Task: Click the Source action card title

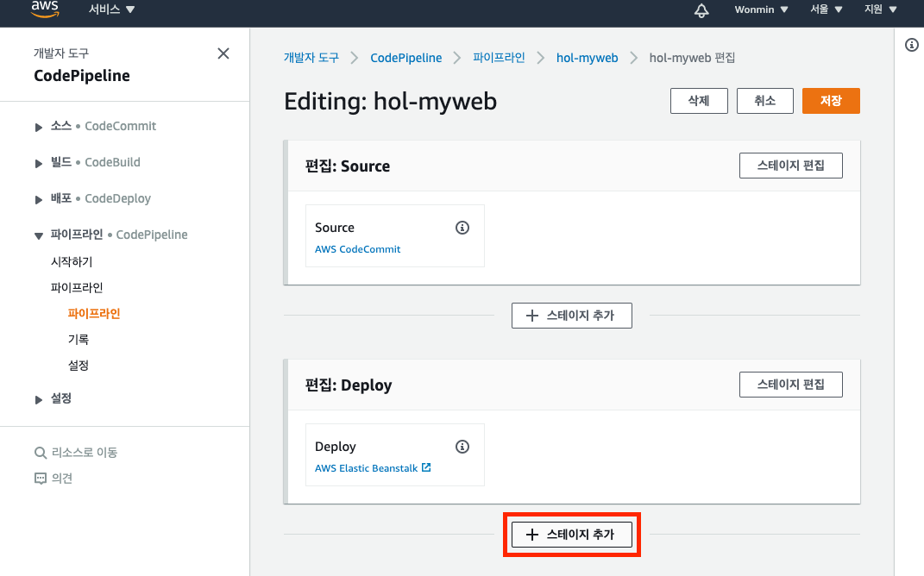Action: click(334, 228)
